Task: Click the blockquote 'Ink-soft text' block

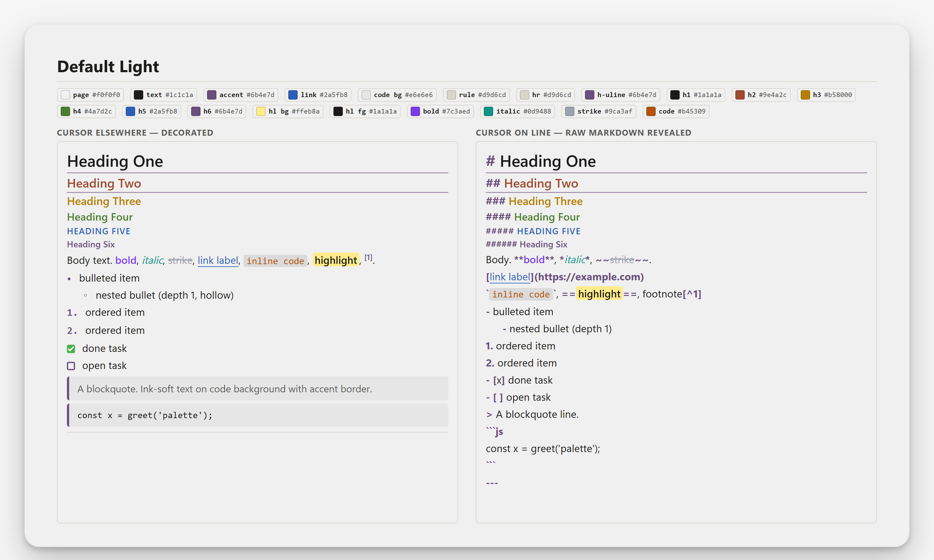Action: coord(257,389)
